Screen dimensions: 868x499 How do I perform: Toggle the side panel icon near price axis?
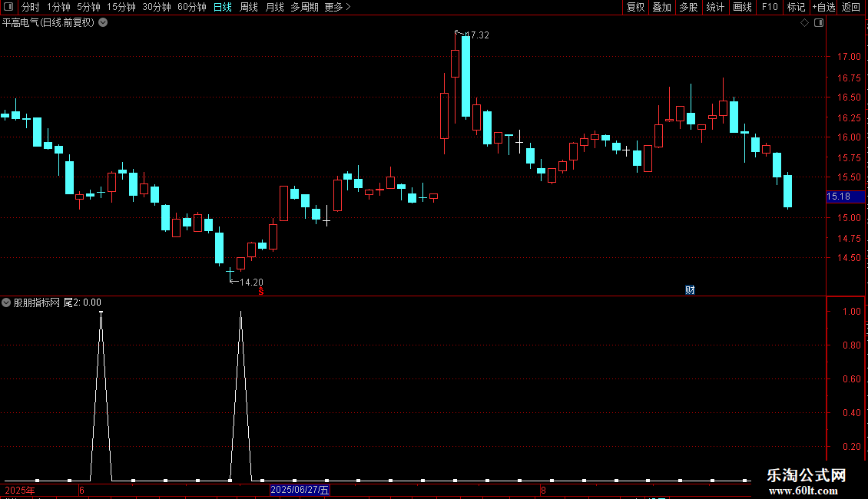pos(819,23)
